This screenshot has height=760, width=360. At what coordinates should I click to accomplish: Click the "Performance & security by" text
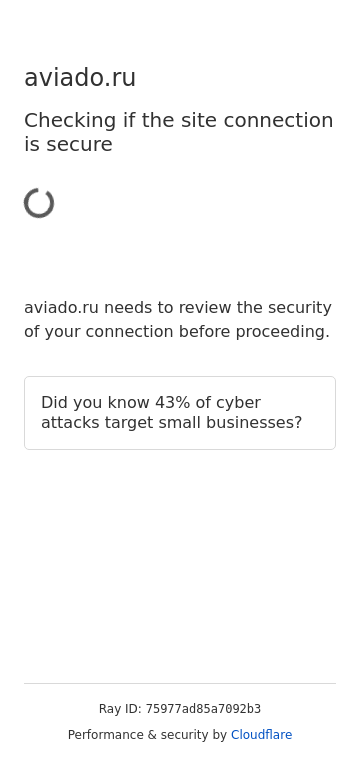tap(147, 735)
